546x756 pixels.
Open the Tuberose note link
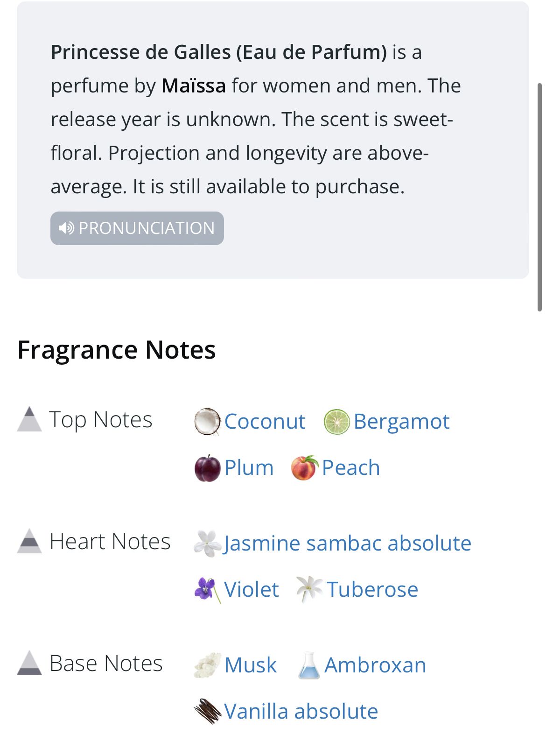pyautogui.click(x=372, y=590)
